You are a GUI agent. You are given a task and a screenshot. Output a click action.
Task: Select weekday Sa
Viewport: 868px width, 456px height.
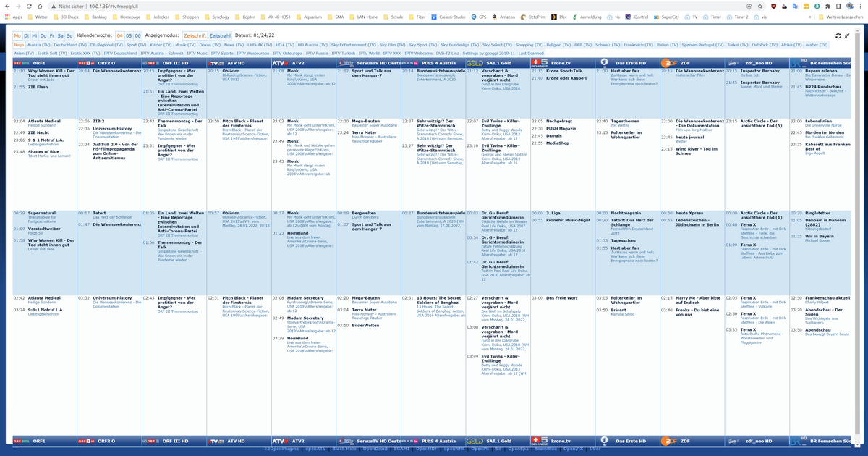click(61, 35)
